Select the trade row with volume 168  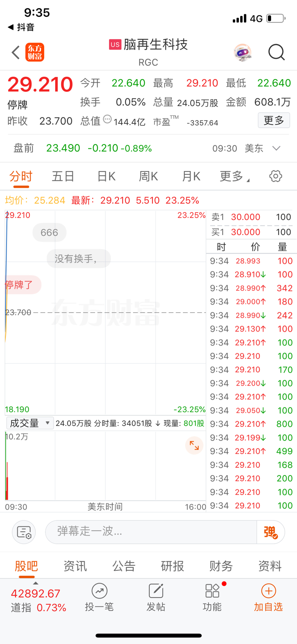pos(251,465)
